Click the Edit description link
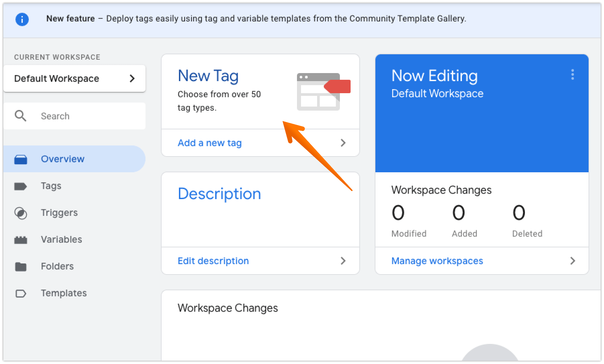Image resolution: width=604 pixels, height=364 pixels. (x=213, y=261)
